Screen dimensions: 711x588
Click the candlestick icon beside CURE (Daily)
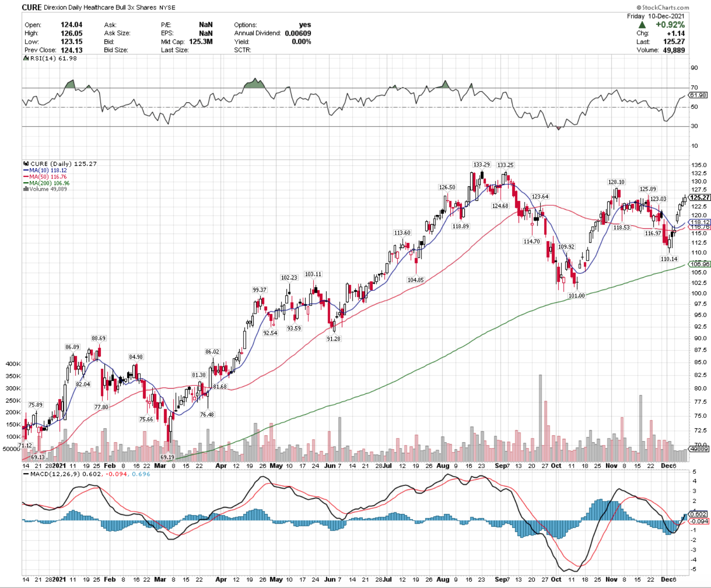click(26, 164)
